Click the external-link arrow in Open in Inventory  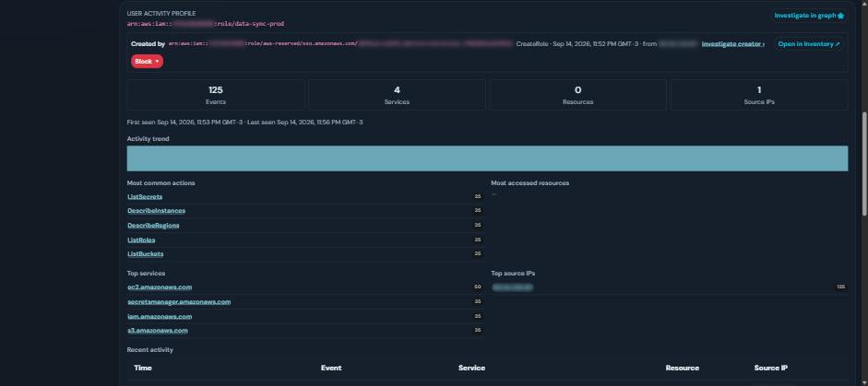click(837, 43)
